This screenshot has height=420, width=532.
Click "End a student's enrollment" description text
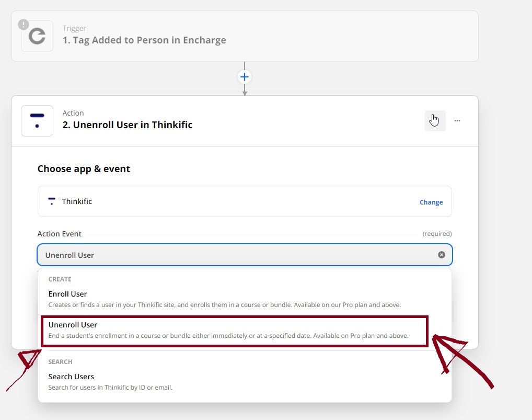[228, 335]
